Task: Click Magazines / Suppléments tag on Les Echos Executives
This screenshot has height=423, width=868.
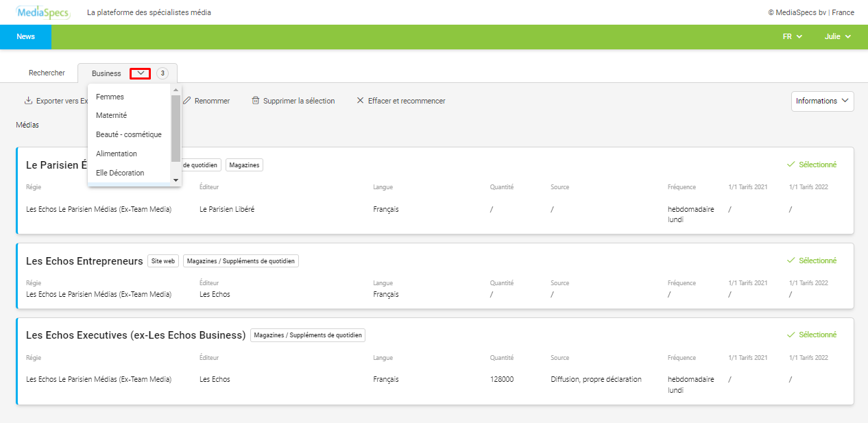Action: [x=308, y=335]
